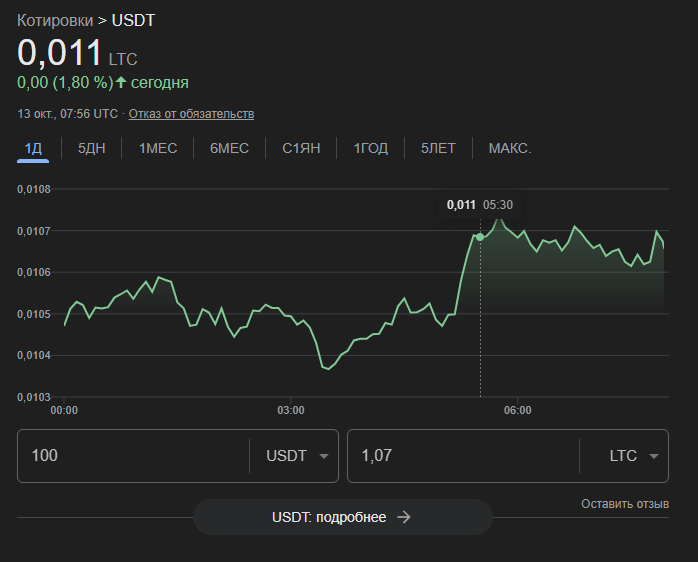Click the arrow icon in подробнее button

pyautogui.click(x=404, y=517)
